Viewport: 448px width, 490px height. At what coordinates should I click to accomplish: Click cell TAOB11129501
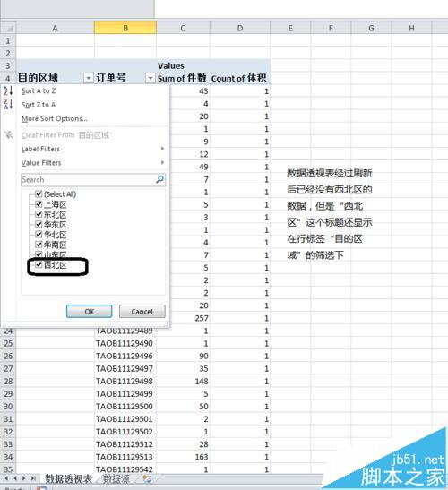(x=125, y=419)
